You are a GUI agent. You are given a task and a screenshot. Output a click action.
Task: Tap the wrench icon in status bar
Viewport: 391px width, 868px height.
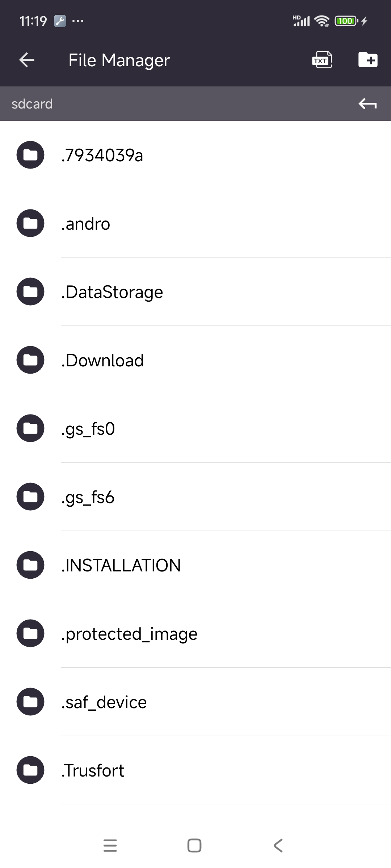[60, 21]
